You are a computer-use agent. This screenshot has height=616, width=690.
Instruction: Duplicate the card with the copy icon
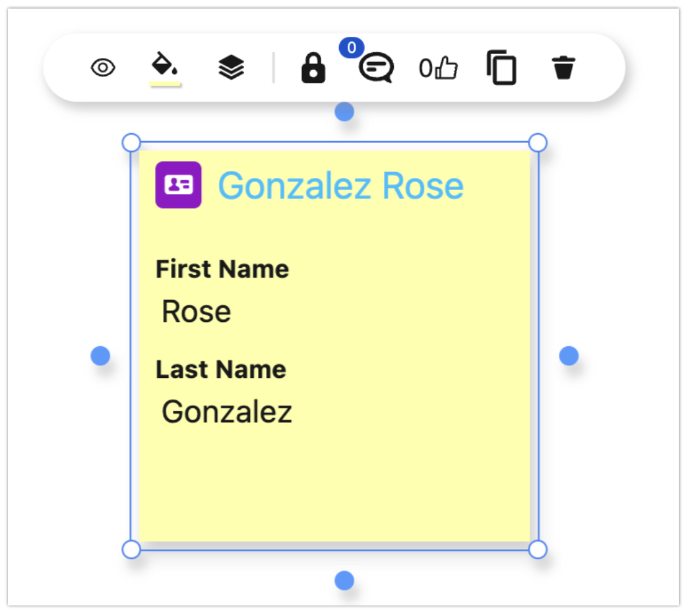coord(501,68)
